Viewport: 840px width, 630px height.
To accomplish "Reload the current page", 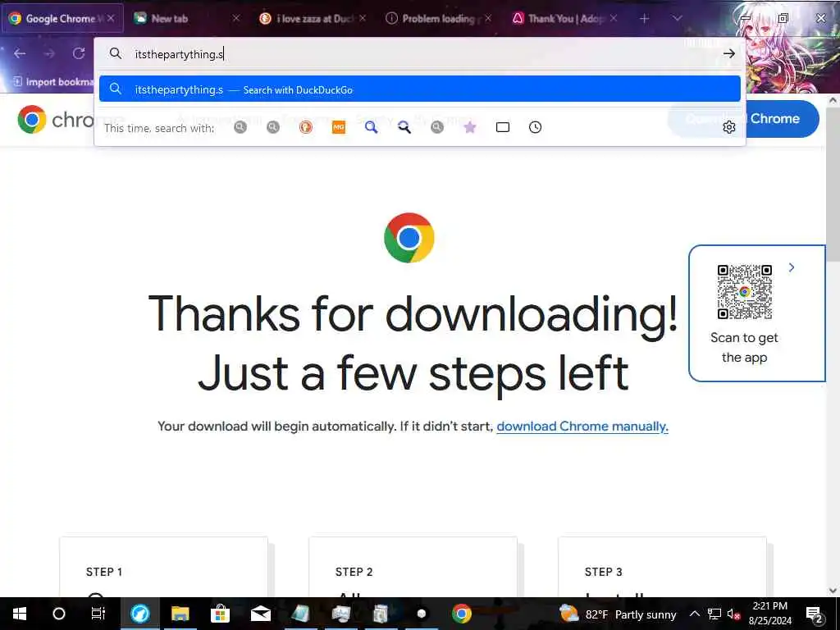I will (79, 53).
